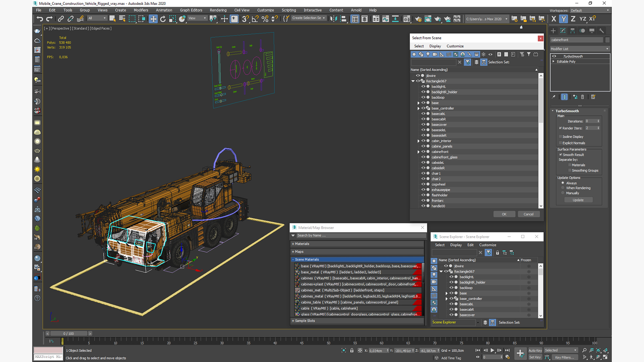The width and height of the screenshot is (644, 362).
Task: Select Always update option
Action: 563,183
